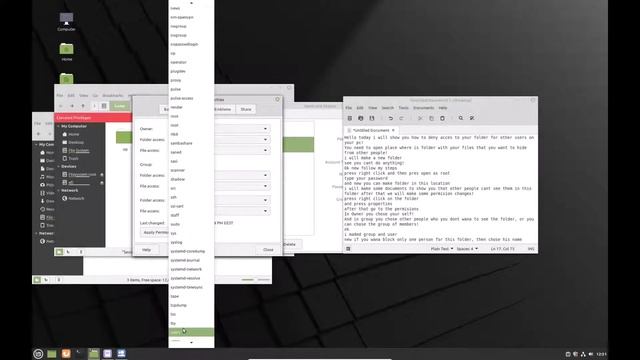Switch to text editor taskbar button
The image size is (640, 360).
click(x=107, y=353)
